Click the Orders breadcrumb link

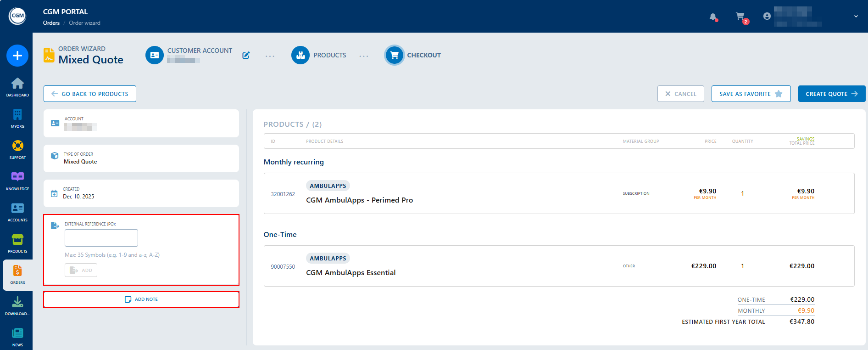(x=51, y=23)
